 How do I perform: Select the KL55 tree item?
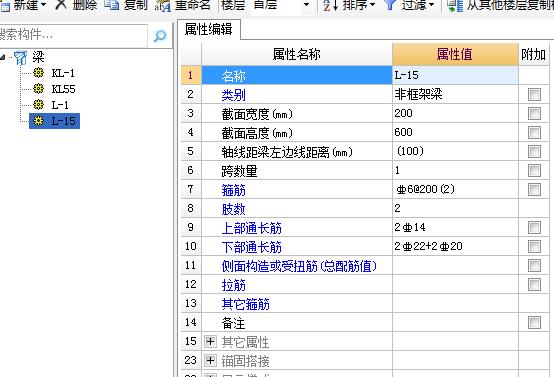pos(63,89)
